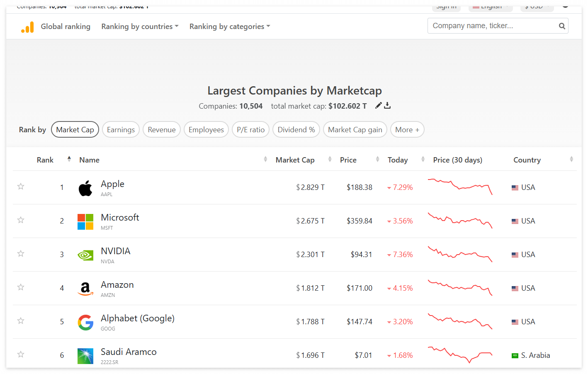Open the Apple company link
Screen dimensions: 588x374
pyautogui.click(x=112, y=184)
